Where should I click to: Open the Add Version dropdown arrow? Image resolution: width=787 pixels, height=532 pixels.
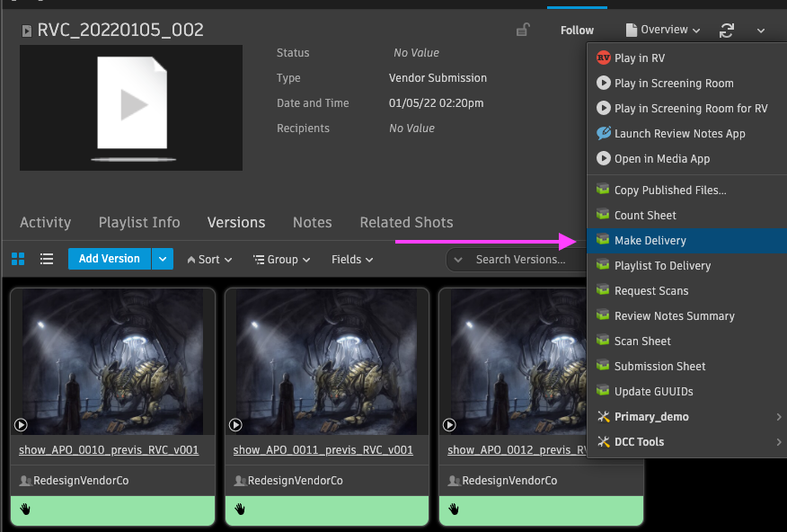pos(163,259)
